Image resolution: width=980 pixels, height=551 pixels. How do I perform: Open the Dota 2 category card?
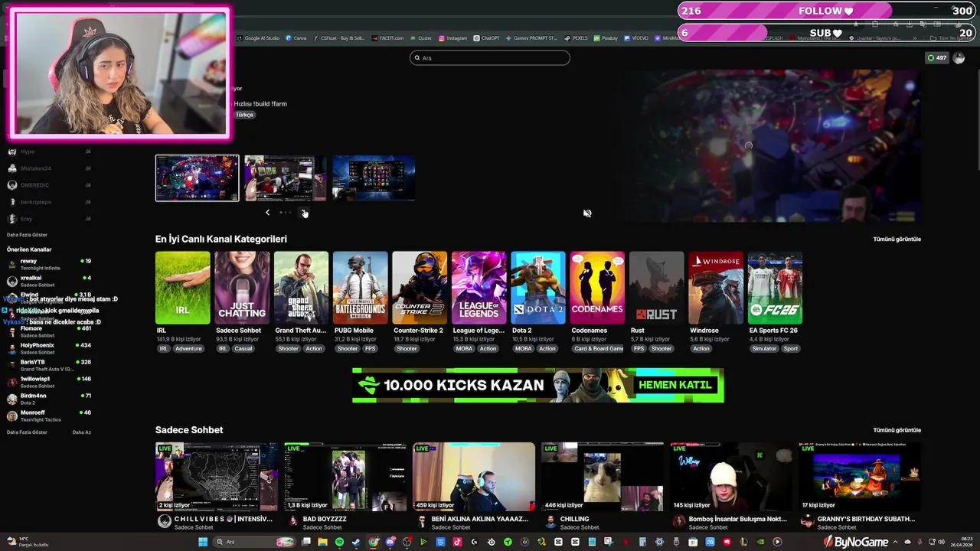(x=538, y=288)
